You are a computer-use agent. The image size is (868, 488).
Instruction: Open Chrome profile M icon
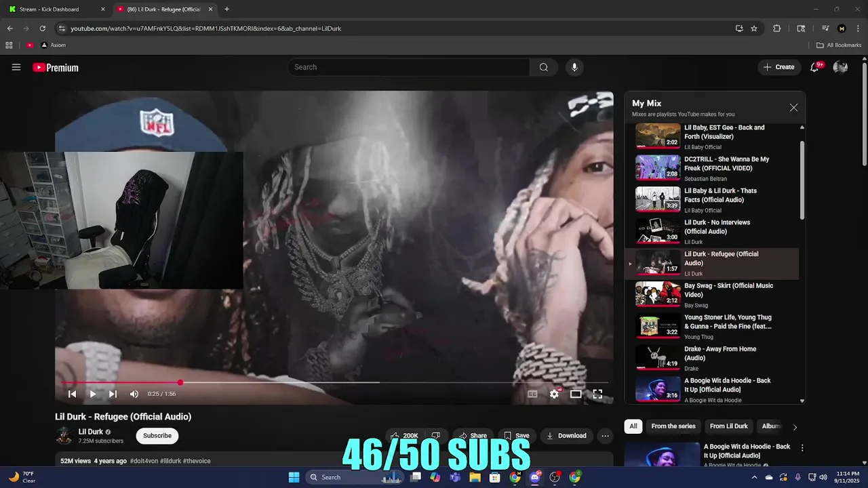click(x=842, y=28)
